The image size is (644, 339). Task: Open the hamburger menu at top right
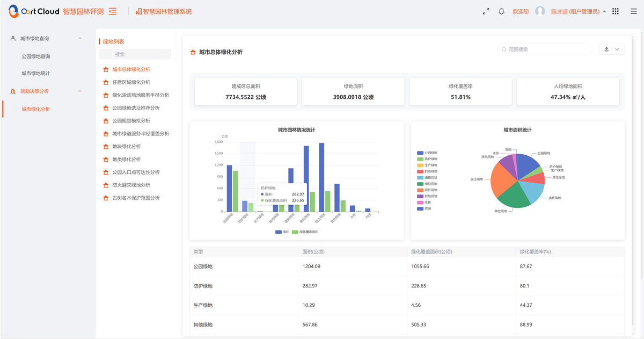633,11
